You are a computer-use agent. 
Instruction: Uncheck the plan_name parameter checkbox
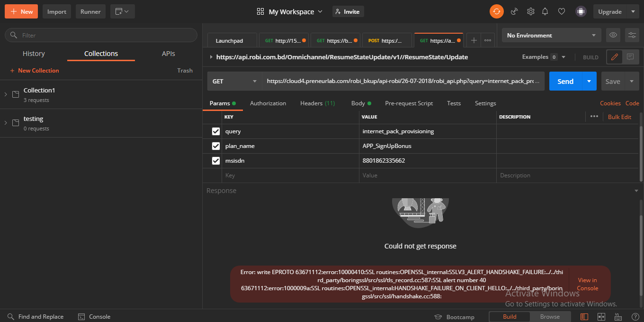[x=216, y=146]
